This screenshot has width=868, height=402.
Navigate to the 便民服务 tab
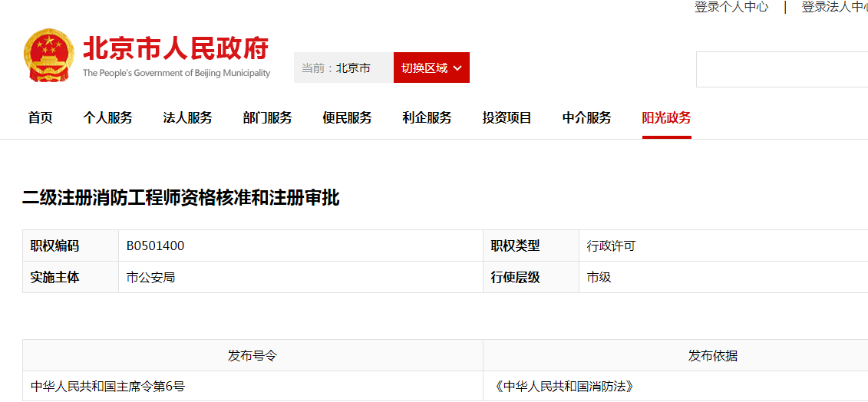click(348, 118)
